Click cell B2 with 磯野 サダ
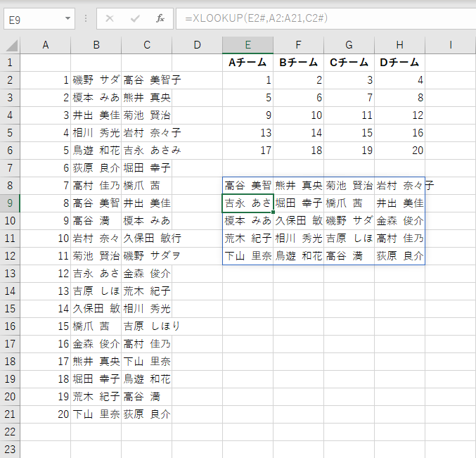Viewport: 476px width, 458px height. [96, 80]
